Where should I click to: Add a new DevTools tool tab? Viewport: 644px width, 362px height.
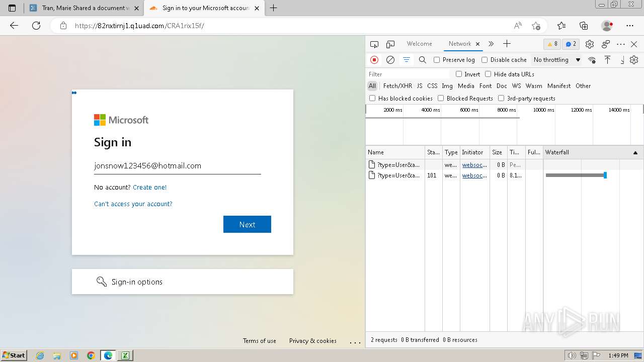pos(507,44)
